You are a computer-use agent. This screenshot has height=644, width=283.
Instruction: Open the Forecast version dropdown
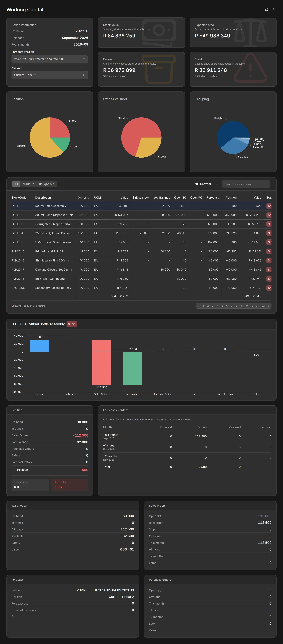(x=50, y=59)
